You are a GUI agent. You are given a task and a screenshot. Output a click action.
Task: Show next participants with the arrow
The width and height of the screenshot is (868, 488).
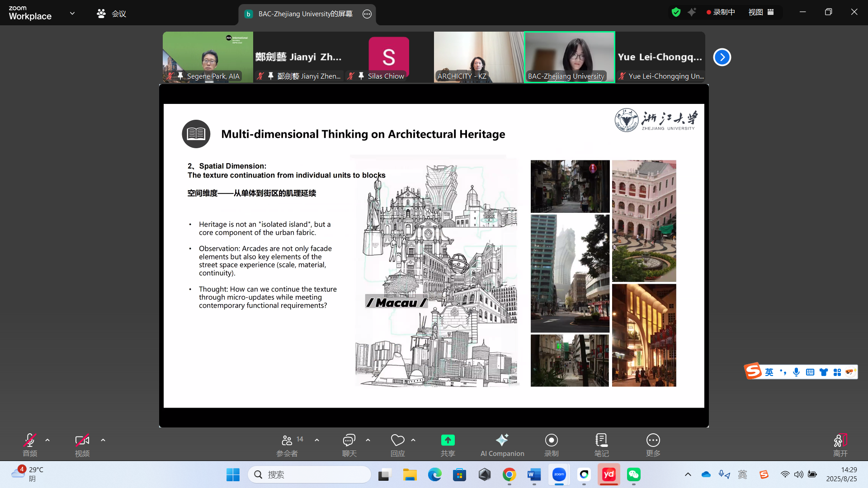coord(722,57)
